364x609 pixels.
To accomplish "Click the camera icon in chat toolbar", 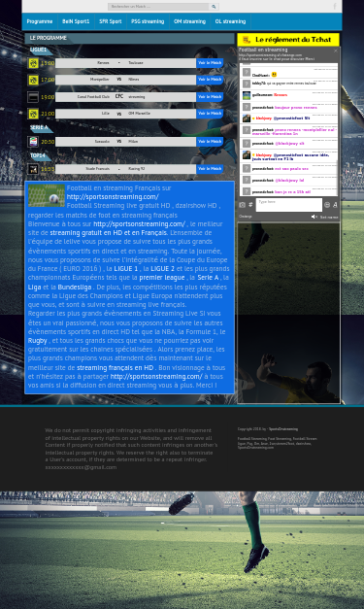I will [242, 205].
